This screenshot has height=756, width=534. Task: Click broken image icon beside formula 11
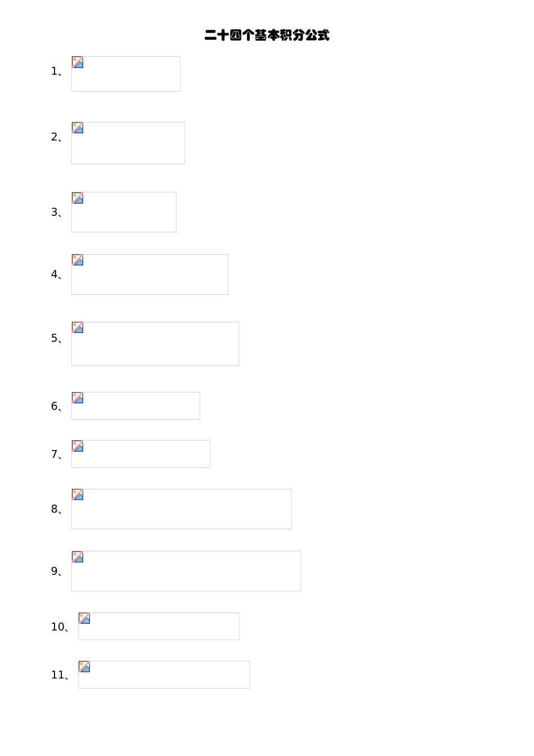(x=84, y=667)
